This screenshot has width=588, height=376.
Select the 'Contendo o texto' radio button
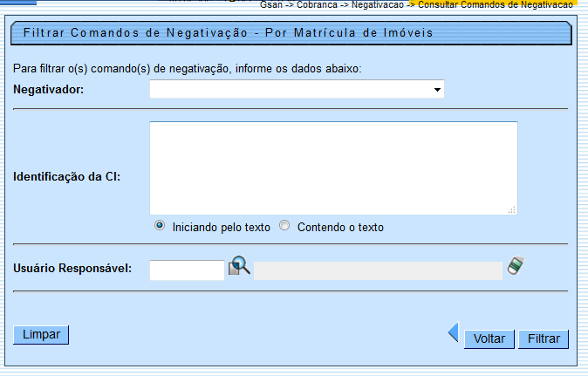pos(284,226)
